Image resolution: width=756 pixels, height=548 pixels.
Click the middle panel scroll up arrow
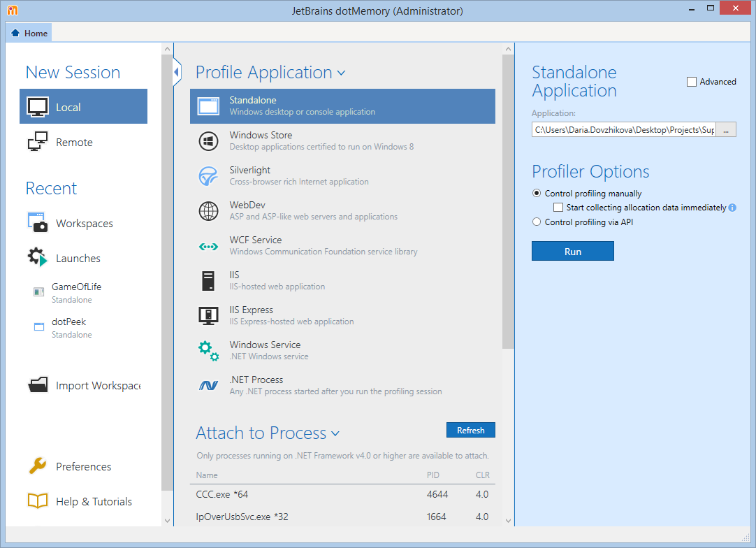508,49
